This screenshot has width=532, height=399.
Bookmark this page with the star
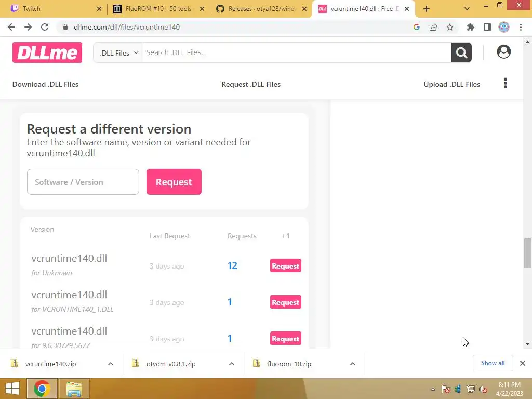pos(450,27)
